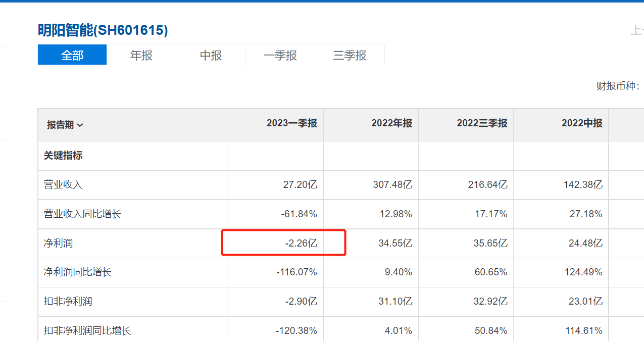Open the 中报 tab
Image resolution: width=644 pixels, height=341 pixels.
[x=211, y=55]
